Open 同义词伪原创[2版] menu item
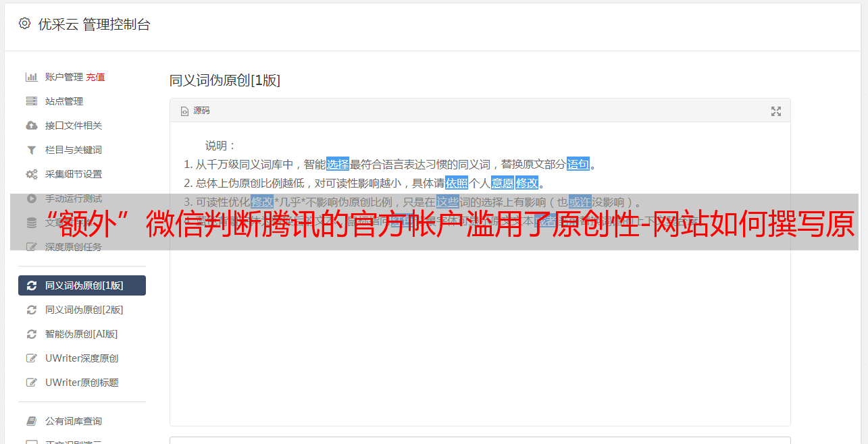 [x=82, y=310]
